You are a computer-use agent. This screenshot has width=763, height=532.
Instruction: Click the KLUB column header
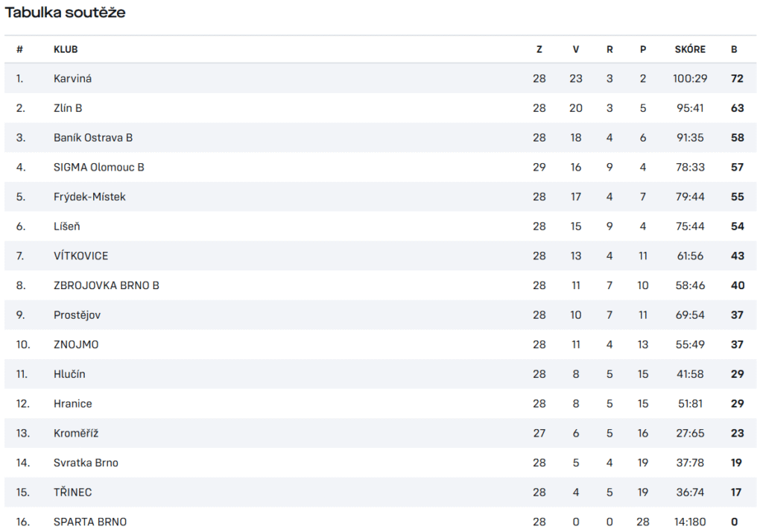click(x=66, y=49)
